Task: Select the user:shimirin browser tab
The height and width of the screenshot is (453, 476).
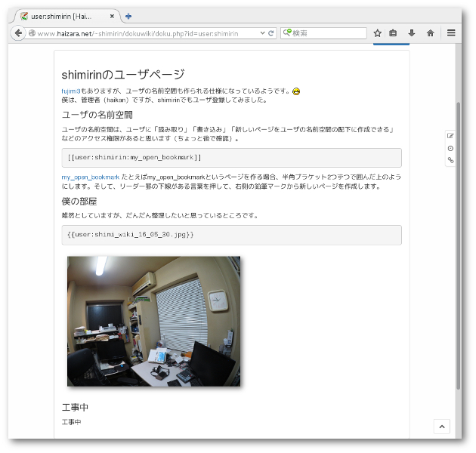Action: (x=64, y=16)
